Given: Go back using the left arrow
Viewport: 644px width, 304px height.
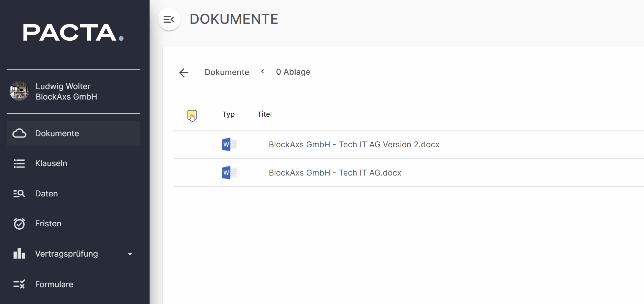Looking at the screenshot, I should tap(184, 73).
